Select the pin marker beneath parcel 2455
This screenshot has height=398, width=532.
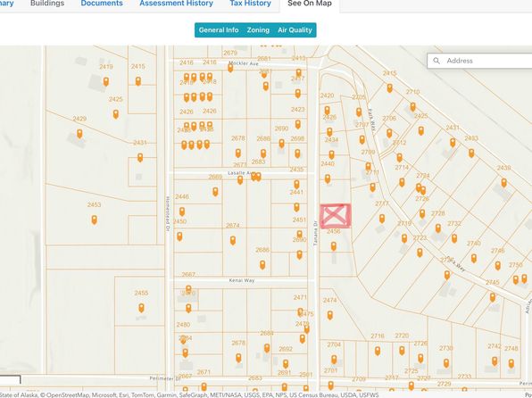tap(141, 308)
